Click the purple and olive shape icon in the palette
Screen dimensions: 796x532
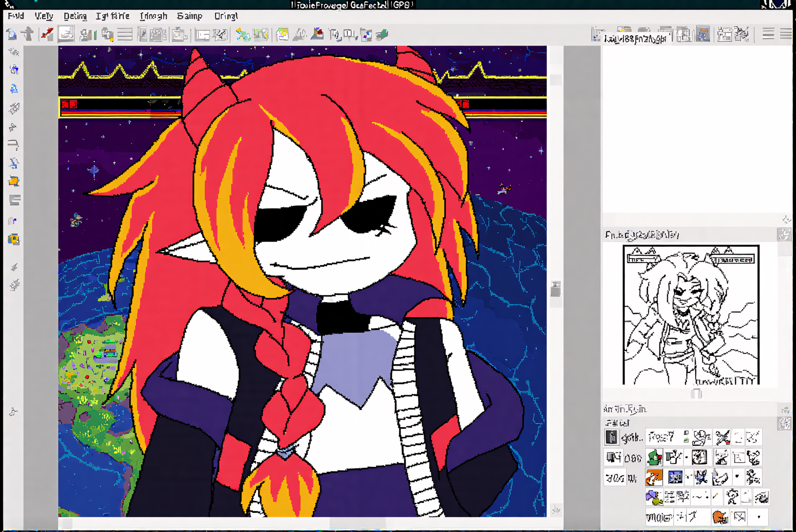[653, 498]
